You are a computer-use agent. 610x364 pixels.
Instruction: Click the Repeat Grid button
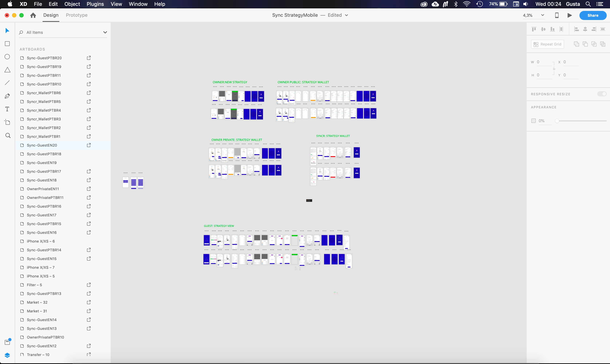coord(547,44)
